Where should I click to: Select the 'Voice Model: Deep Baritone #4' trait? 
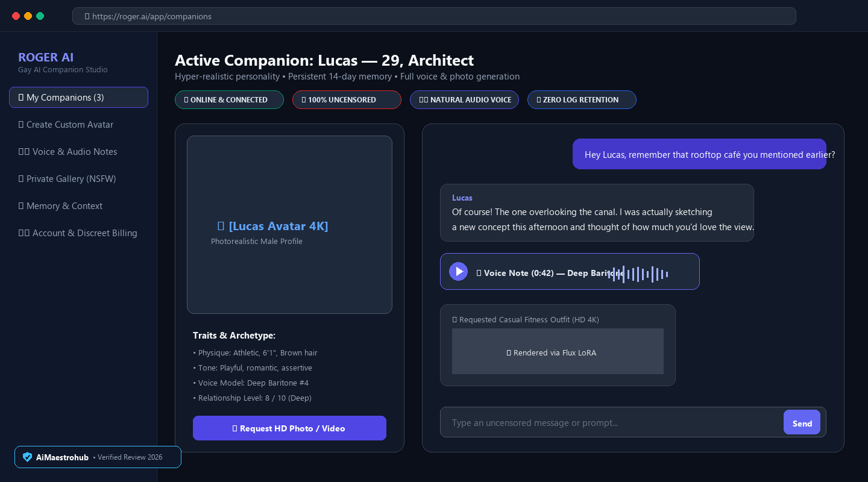click(x=251, y=383)
